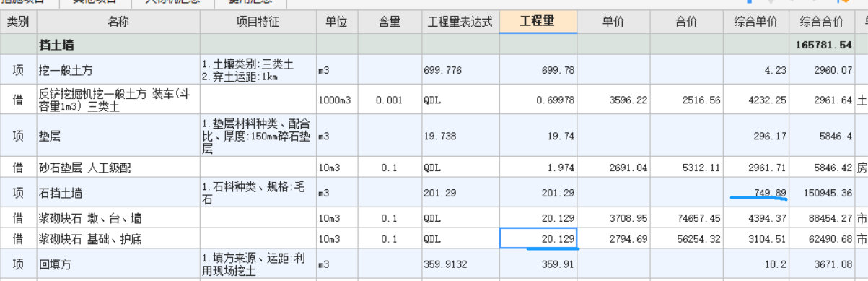The width and height of the screenshot is (868, 281).
Task: Click composite unit price 3104.51
Action: point(767,238)
